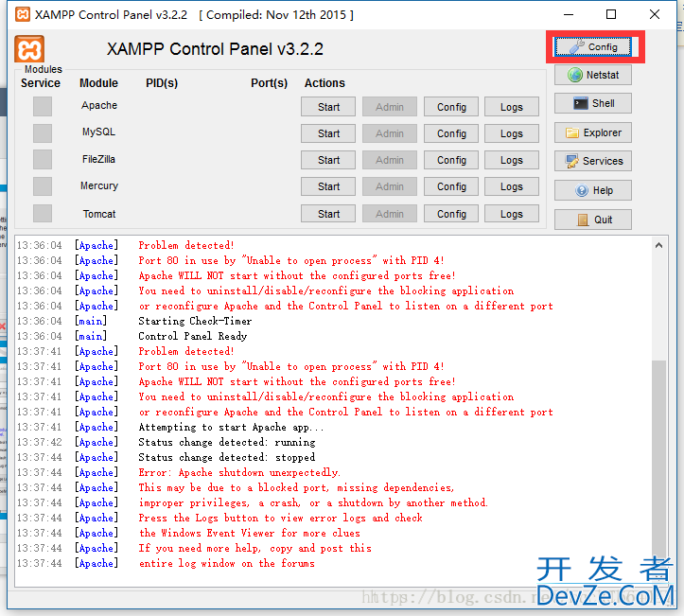Open the highlighted top-right Config button

pyautogui.click(x=594, y=46)
